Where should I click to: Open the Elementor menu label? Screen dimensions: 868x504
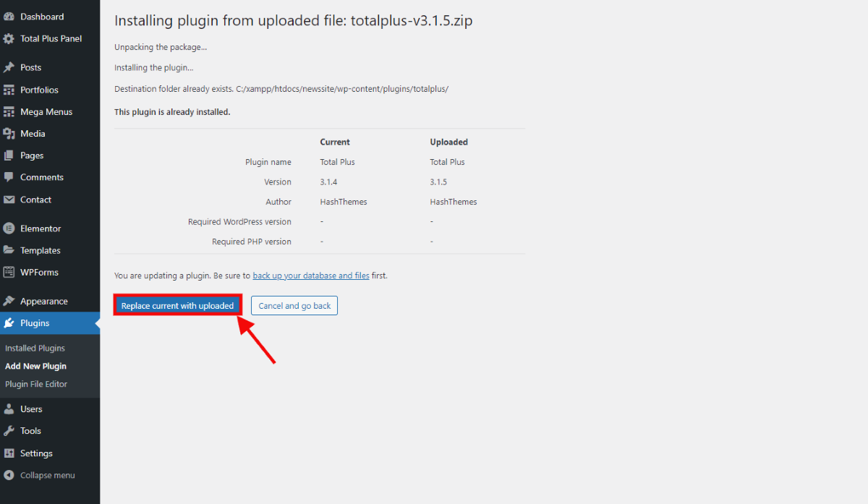(41, 228)
